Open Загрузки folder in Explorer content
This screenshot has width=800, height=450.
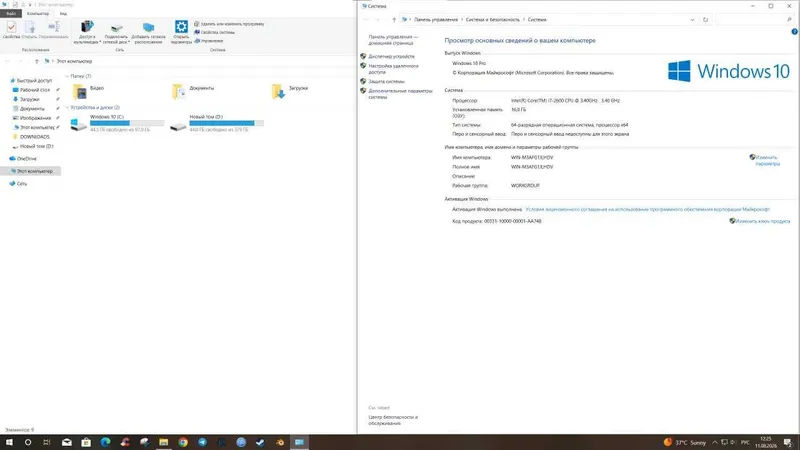290,91
